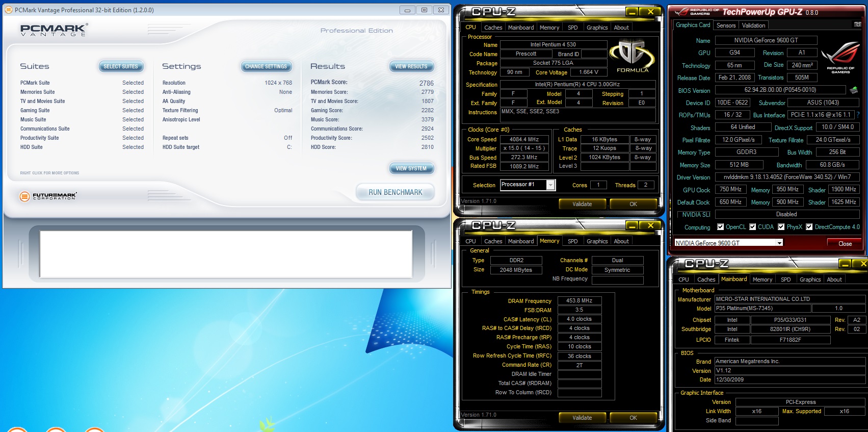868x432 pixels.
Task: Click the Core Speed value 4084.4 MHz
Action: pyautogui.click(x=524, y=139)
